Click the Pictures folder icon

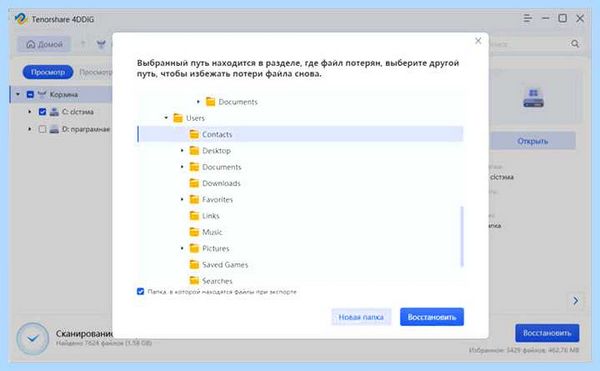(194, 248)
